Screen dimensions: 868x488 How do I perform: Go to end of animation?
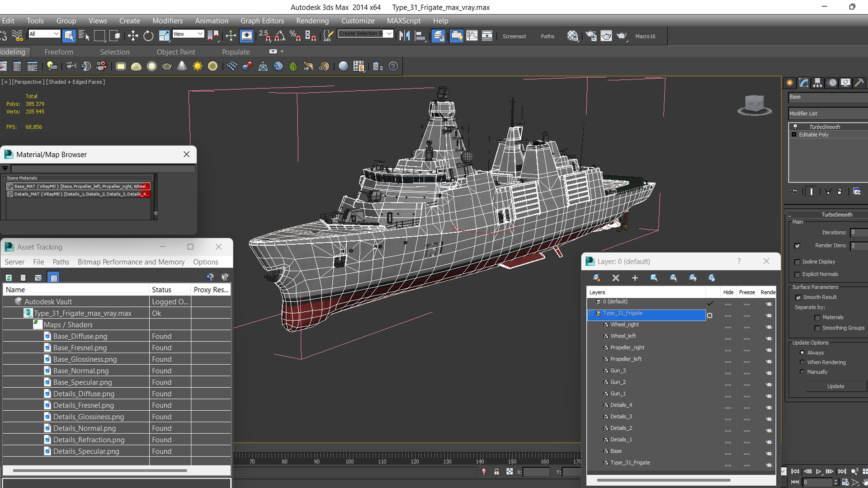(842, 471)
